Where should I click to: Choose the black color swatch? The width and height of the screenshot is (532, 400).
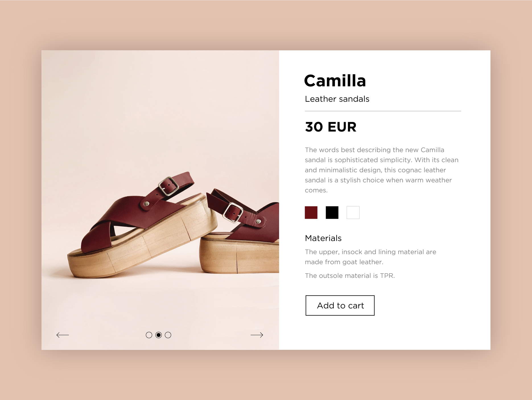(332, 213)
